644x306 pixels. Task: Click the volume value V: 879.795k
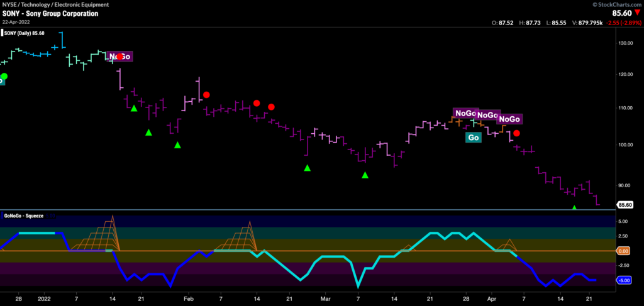point(589,23)
